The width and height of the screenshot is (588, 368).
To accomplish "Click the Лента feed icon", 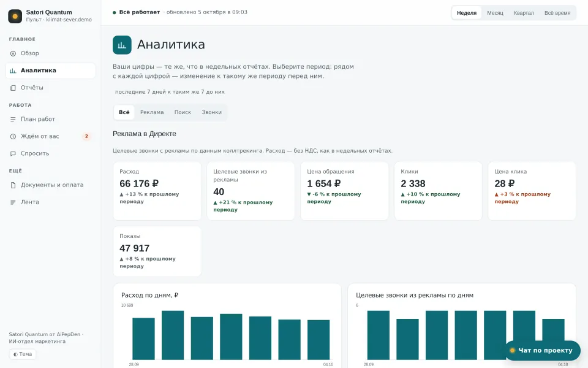I will 13,202.
